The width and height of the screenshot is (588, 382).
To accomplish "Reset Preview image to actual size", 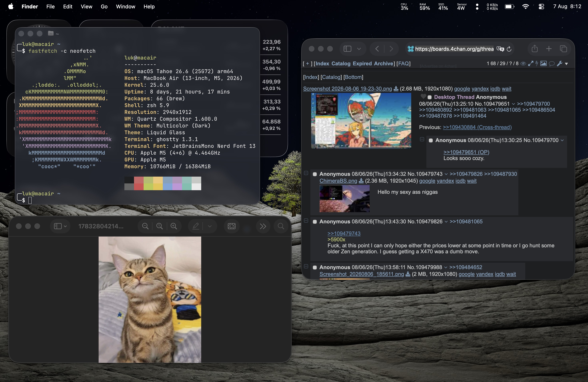I will tap(160, 226).
